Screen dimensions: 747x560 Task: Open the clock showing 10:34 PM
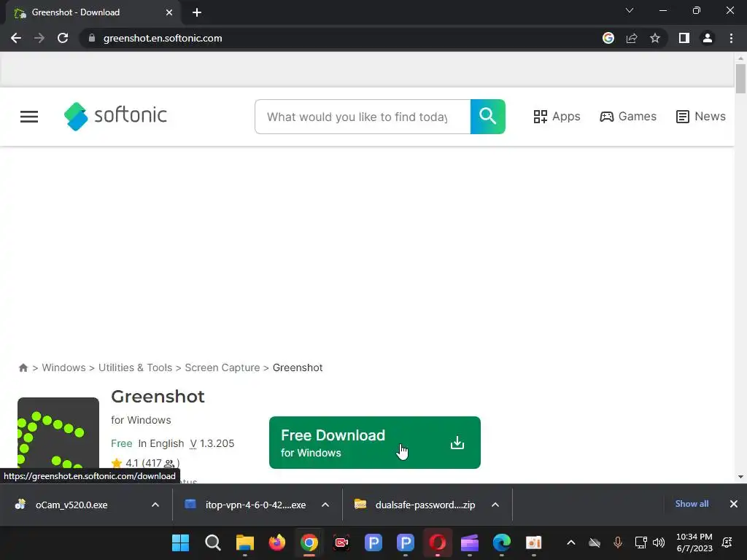[694, 542]
